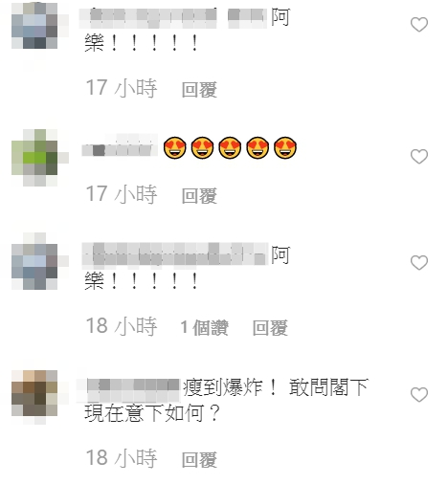Reply to the first 17 小時 阿樂 comment
This screenshot has height=484, width=448.
[x=199, y=90]
